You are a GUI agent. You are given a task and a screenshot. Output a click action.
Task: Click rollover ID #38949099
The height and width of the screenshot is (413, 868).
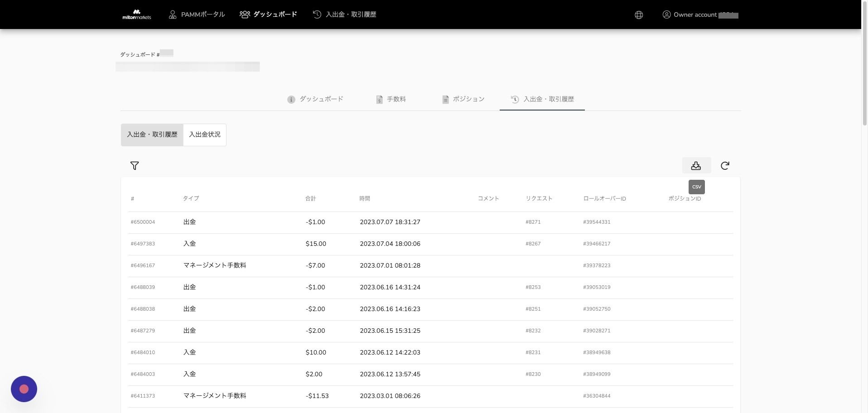(x=597, y=374)
